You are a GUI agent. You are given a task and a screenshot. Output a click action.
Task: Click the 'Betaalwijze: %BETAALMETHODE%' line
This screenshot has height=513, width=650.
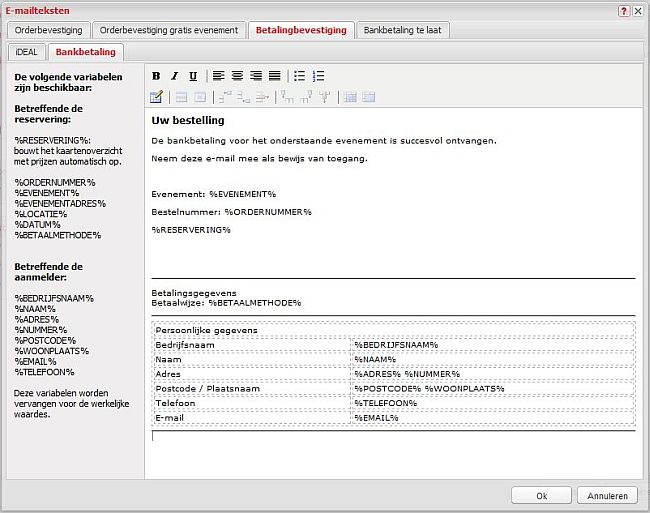[x=226, y=303]
